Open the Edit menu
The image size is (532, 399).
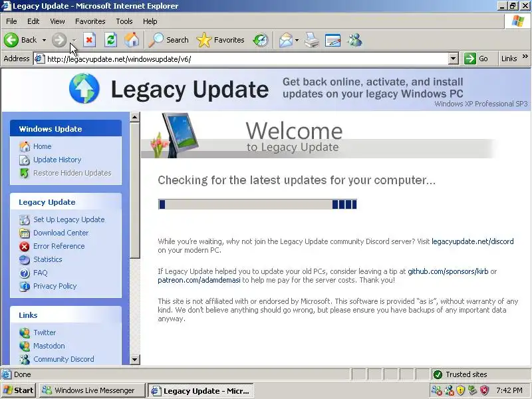pyautogui.click(x=33, y=21)
